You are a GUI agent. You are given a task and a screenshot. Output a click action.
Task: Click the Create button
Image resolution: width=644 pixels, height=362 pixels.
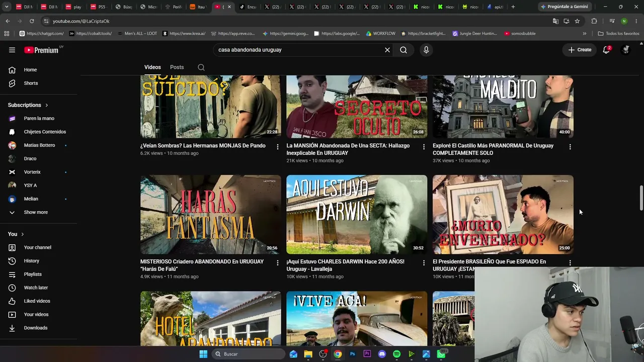pyautogui.click(x=580, y=50)
